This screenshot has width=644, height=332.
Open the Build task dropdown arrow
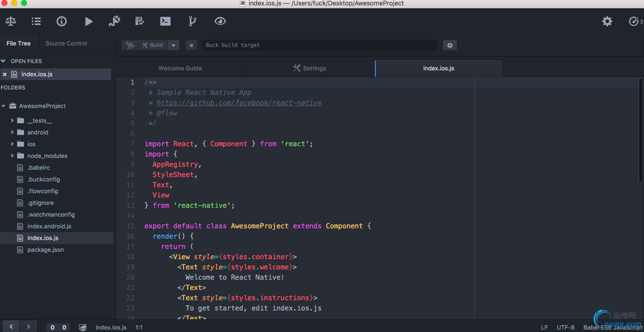click(174, 45)
